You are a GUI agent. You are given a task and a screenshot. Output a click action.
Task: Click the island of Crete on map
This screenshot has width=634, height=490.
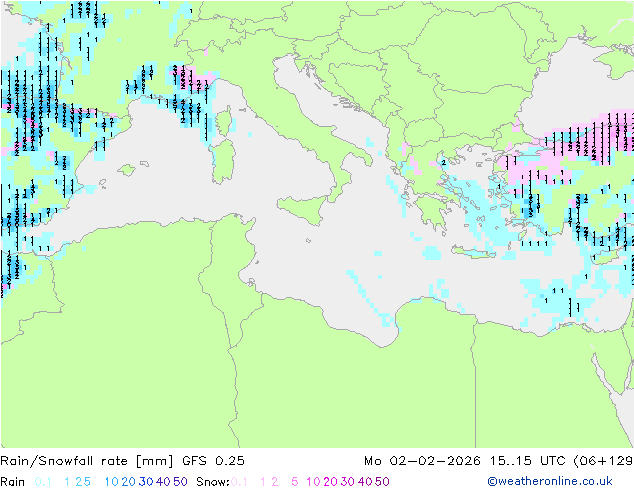click(473, 252)
